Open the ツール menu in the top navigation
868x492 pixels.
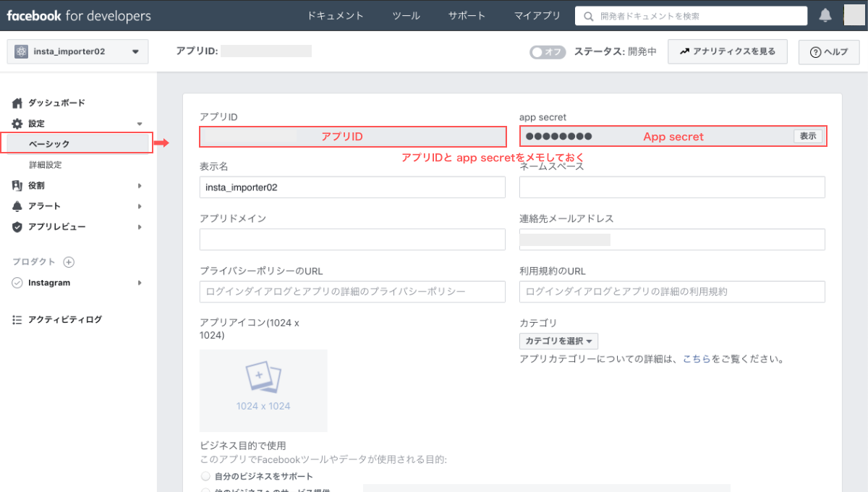(x=406, y=14)
